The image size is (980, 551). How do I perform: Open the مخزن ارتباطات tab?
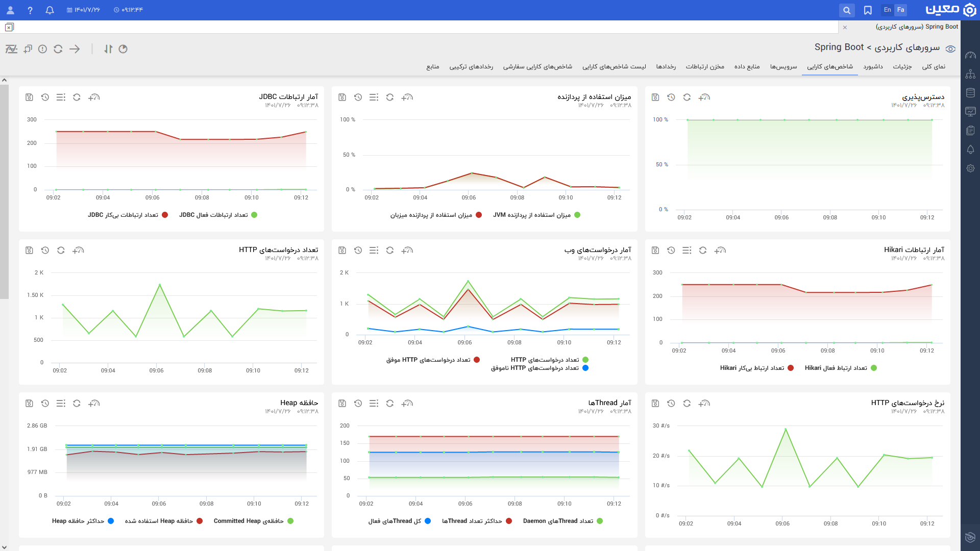click(x=705, y=67)
